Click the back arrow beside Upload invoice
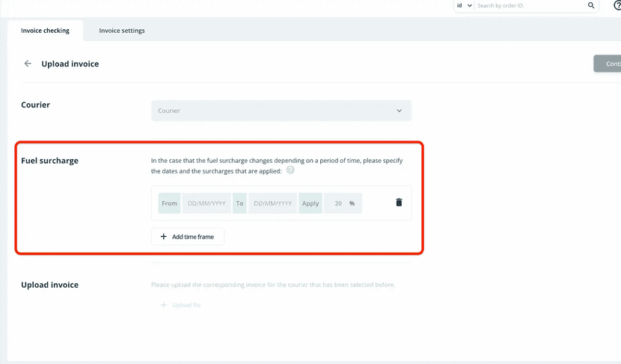 28,64
